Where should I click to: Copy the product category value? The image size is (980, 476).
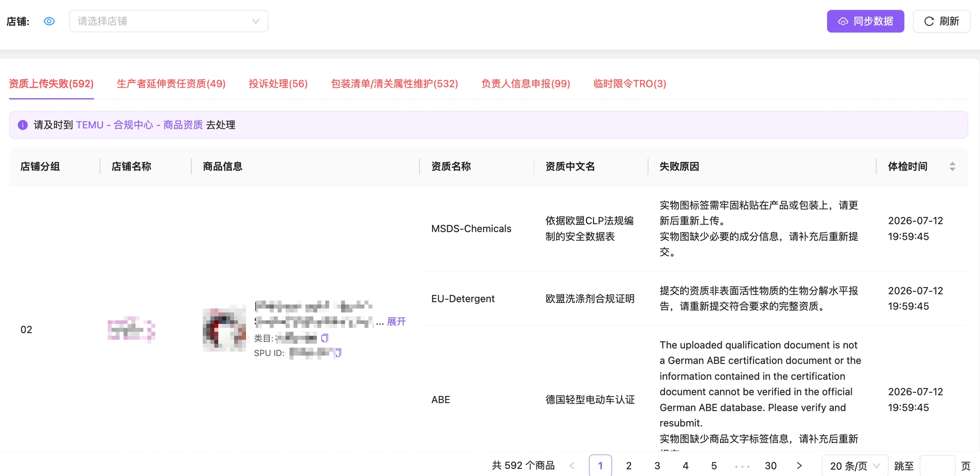coord(325,338)
